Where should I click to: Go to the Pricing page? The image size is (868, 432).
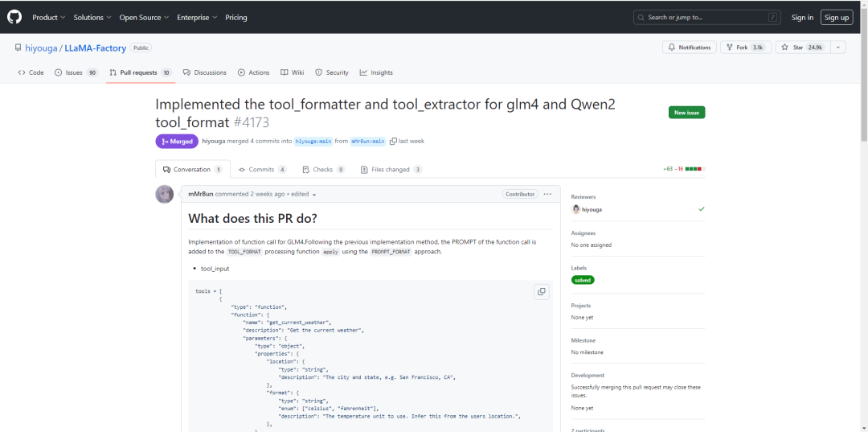236,18
